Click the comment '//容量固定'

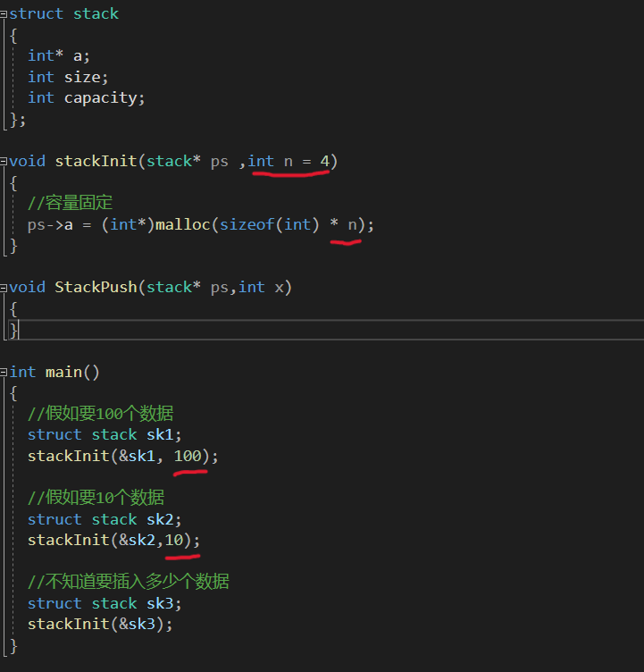(x=70, y=203)
